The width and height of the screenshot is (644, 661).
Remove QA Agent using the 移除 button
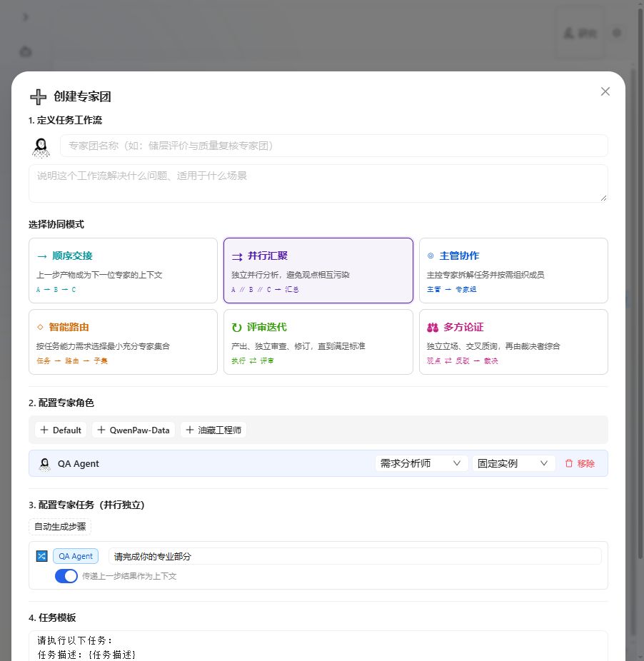pos(580,463)
